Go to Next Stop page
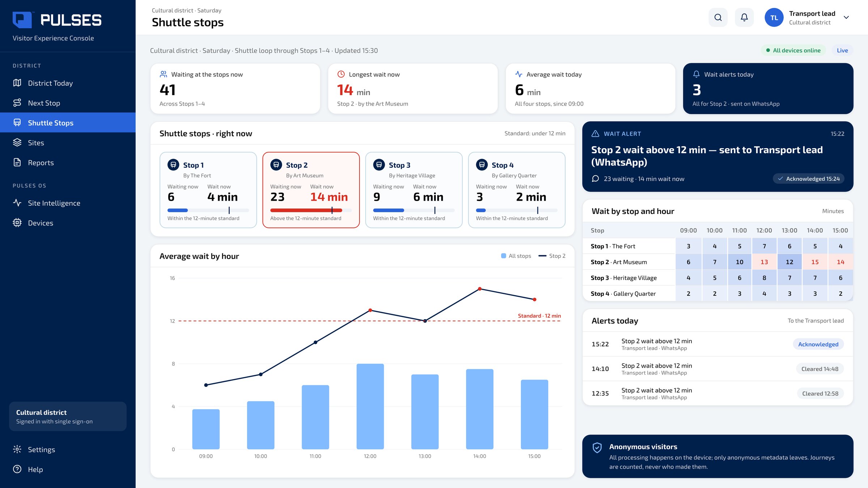Screen dimensions: 868x488 (68, 103)
